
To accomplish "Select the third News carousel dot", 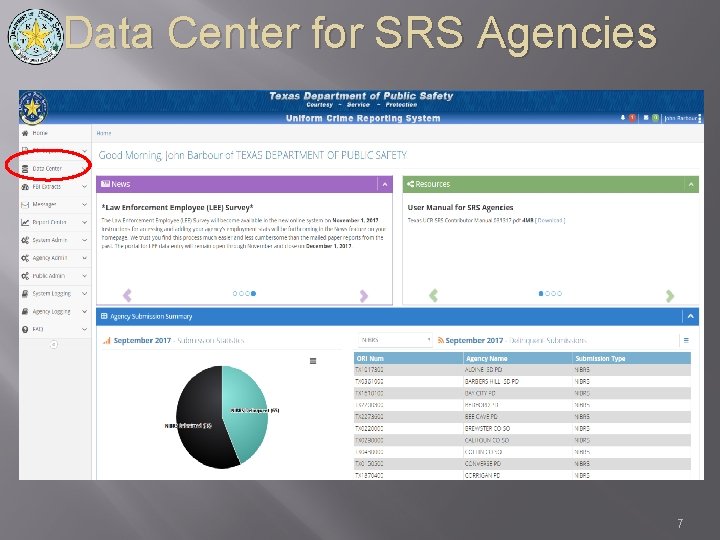I will (247, 293).
